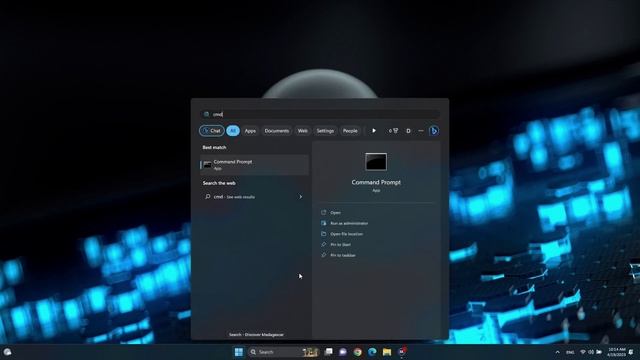Viewport: 640px width, 360px height.
Task: Switch to the People filter tab
Action: [x=350, y=131]
